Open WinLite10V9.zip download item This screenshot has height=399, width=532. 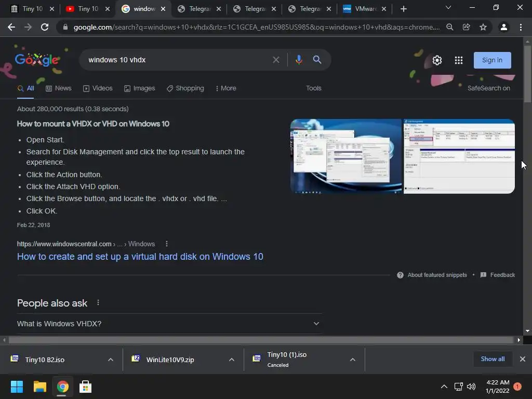[170, 360]
